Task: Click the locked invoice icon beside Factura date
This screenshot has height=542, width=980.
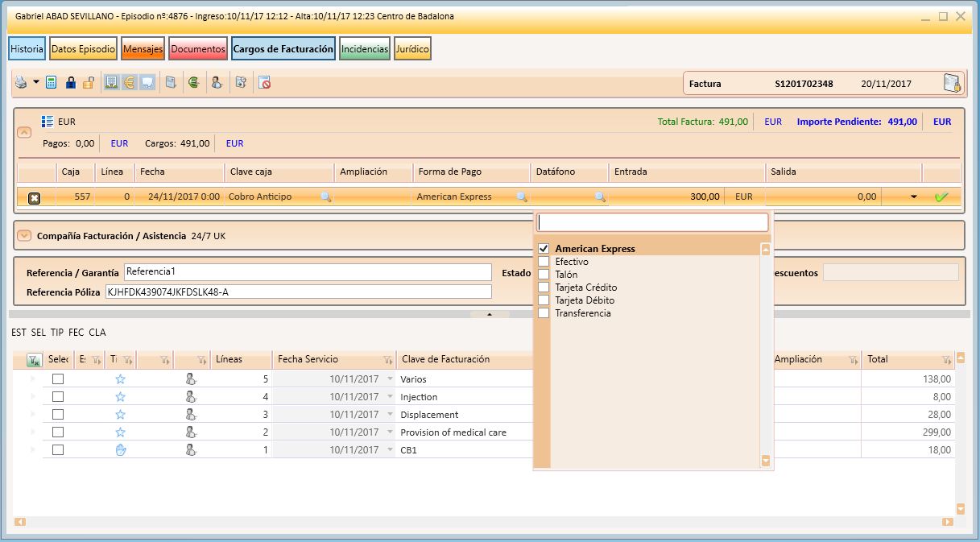Action: [x=952, y=83]
